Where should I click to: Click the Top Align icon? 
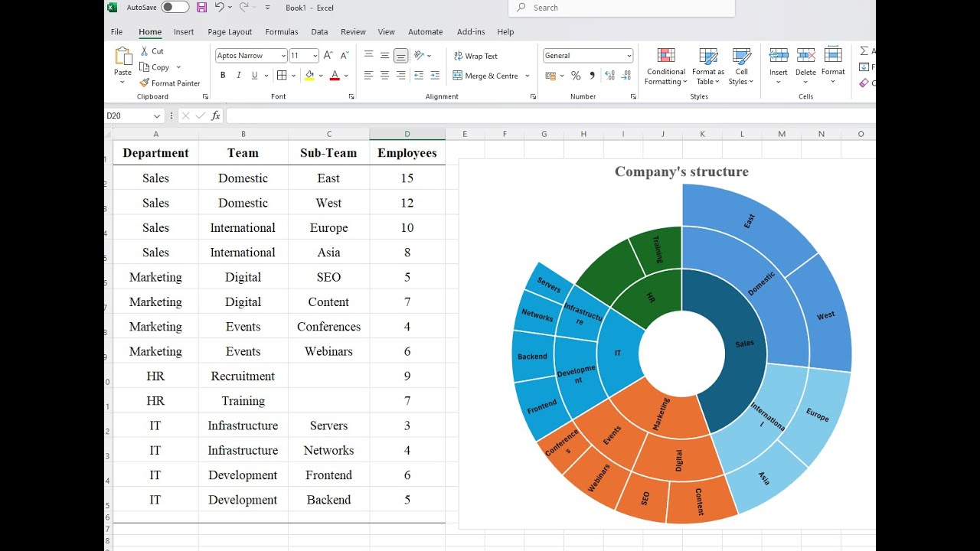(369, 55)
